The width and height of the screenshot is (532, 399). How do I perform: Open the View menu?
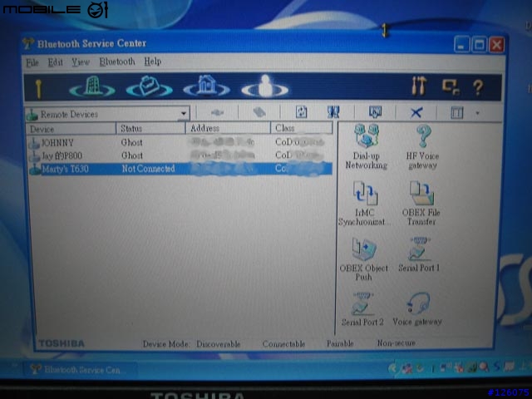pyautogui.click(x=81, y=62)
